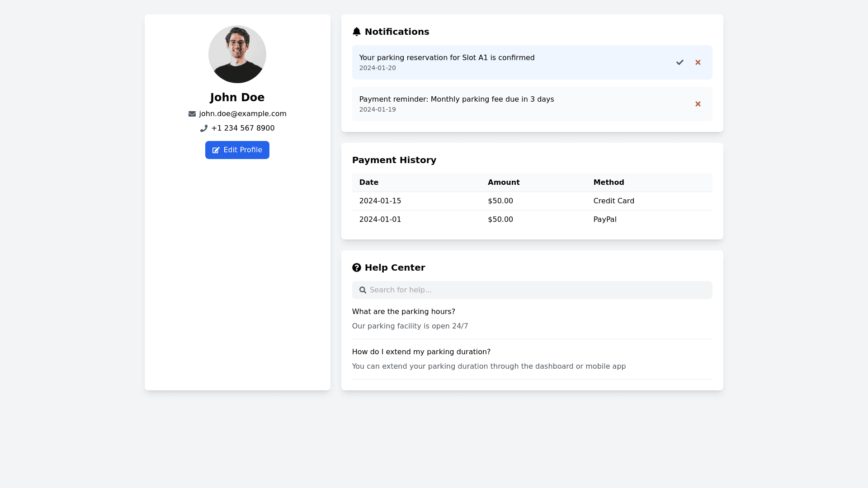Click the question mark Help Center icon
This screenshot has height=488, width=868.
pos(356,267)
